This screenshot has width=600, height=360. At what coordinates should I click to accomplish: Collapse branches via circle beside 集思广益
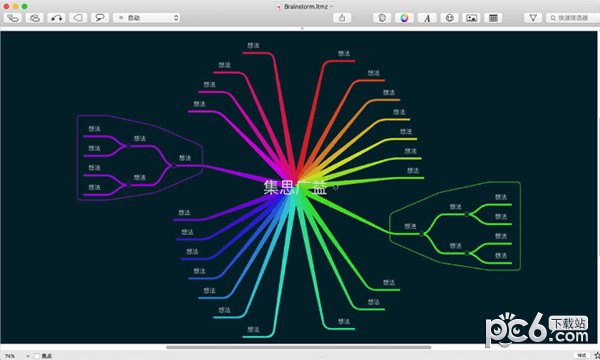click(336, 187)
